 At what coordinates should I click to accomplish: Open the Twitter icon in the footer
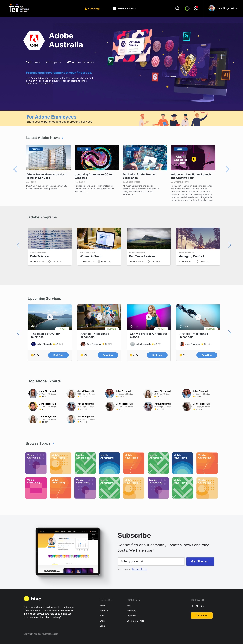(197, 606)
